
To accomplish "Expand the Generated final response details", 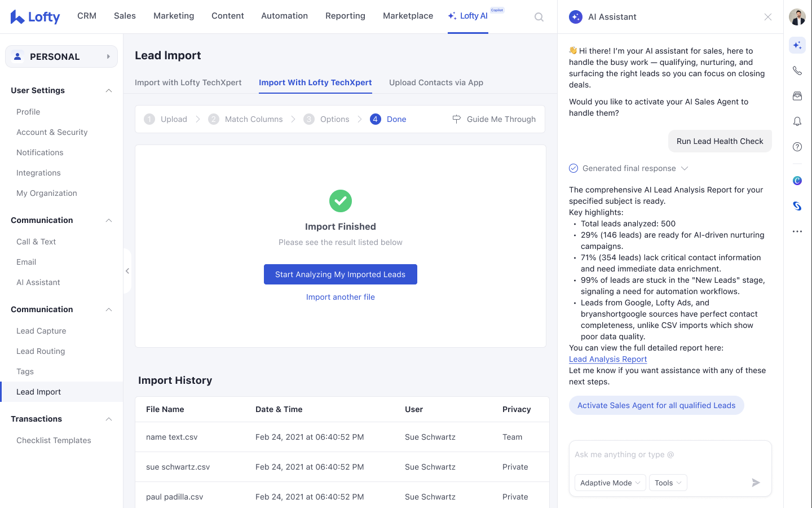I will [x=685, y=168].
